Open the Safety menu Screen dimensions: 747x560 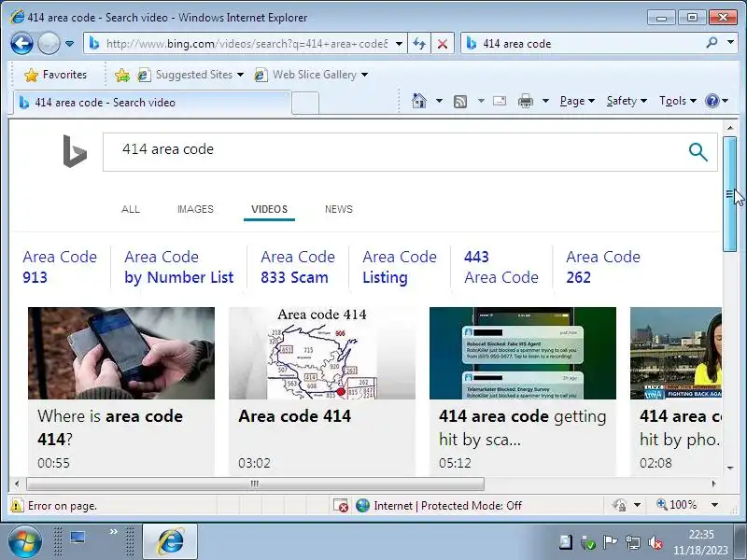point(627,101)
